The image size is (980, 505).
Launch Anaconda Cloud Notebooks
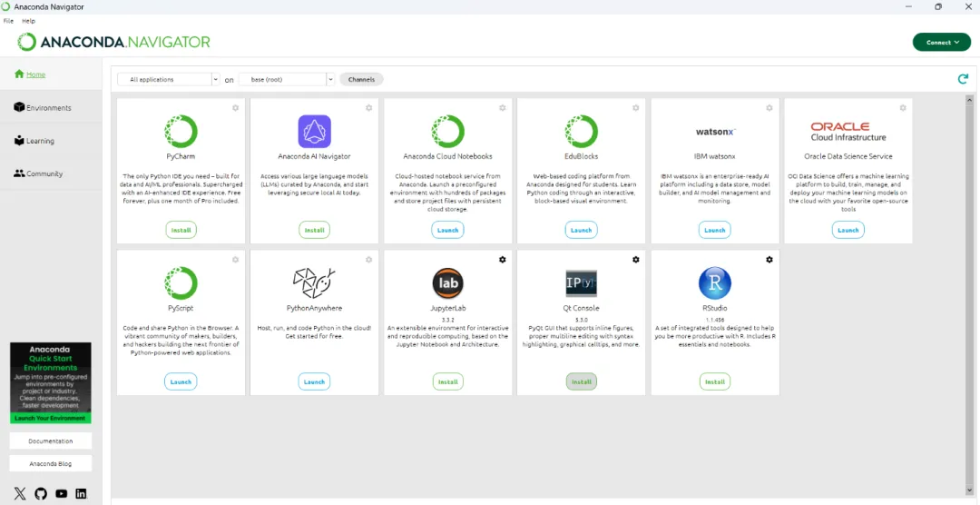(x=447, y=230)
